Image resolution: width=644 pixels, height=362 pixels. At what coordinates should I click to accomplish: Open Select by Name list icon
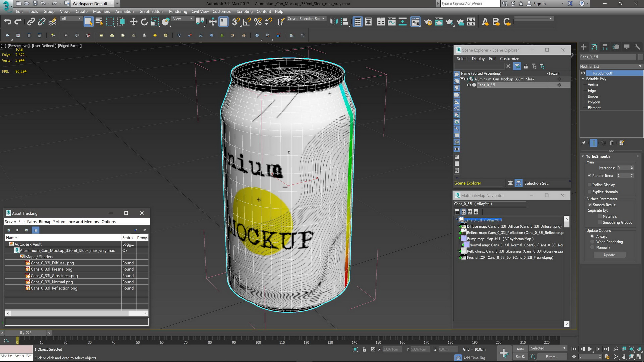(x=99, y=22)
